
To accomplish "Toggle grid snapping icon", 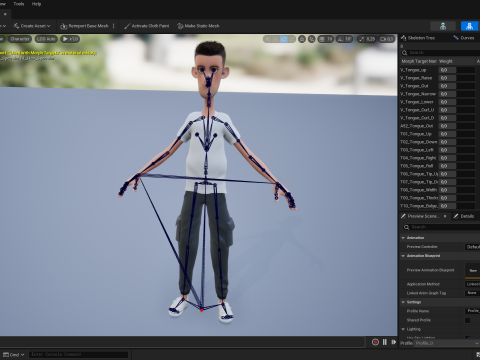I will [322, 39].
